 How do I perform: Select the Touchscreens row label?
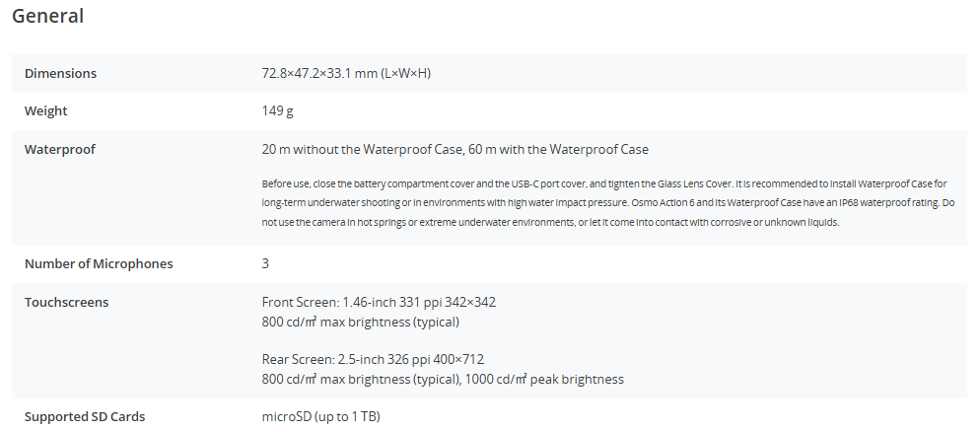click(67, 302)
